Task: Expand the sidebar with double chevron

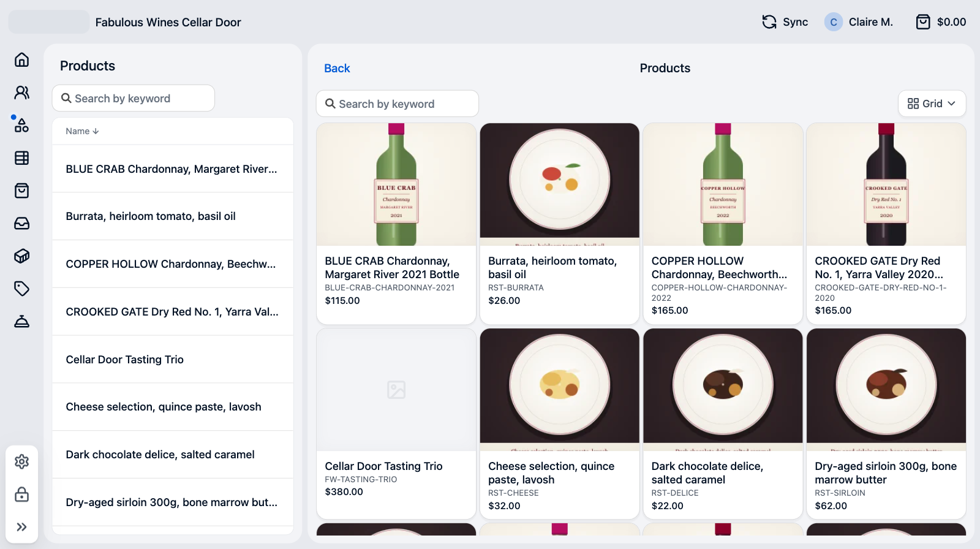Action: click(x=22, y=527)
